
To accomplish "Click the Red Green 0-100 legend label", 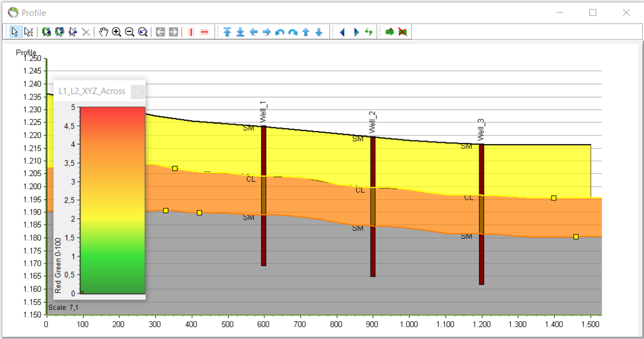I will click(58, 266).
